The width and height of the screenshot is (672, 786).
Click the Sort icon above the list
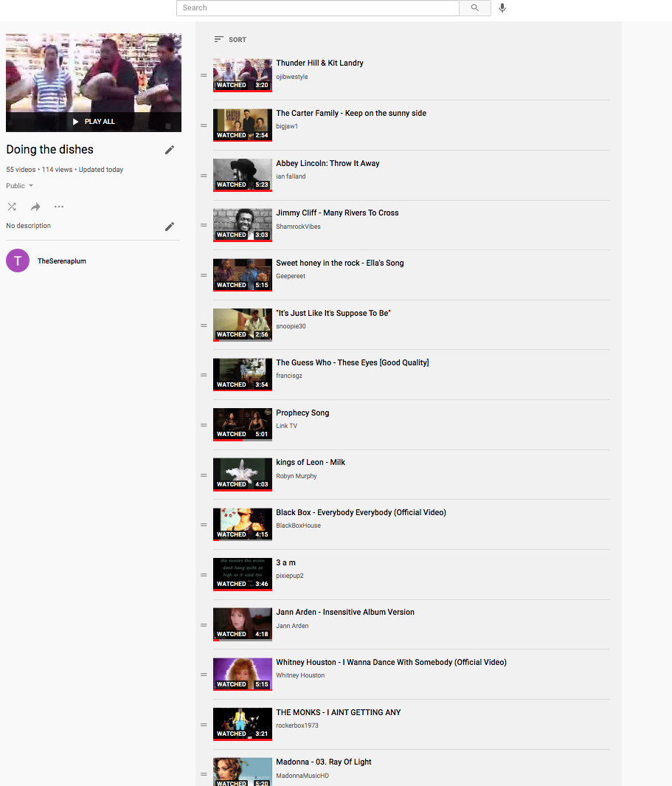point(218,39)
